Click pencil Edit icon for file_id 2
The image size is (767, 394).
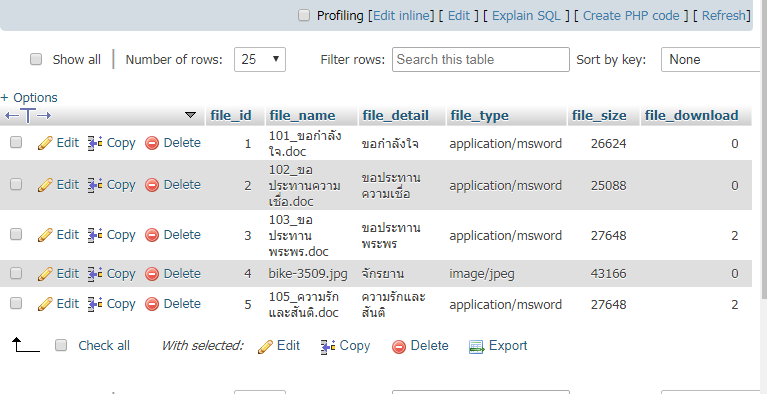[45, 185]
